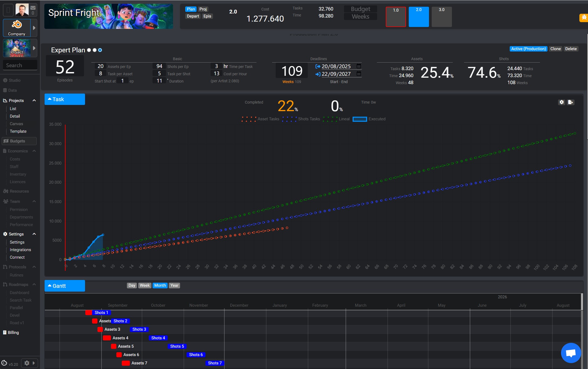Select the third Expert Plan radio dot
Screen dimensions: 588x369
point(100,50)
